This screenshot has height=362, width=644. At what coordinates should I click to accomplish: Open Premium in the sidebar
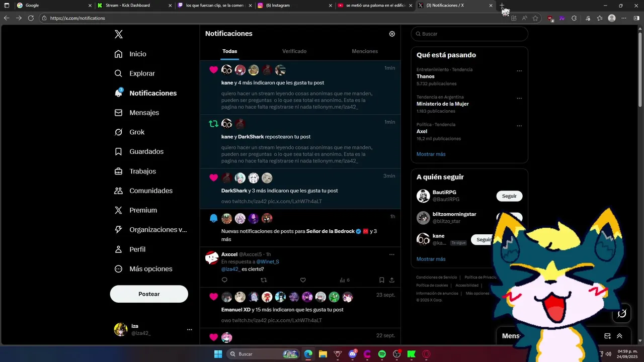pos(136,210)
